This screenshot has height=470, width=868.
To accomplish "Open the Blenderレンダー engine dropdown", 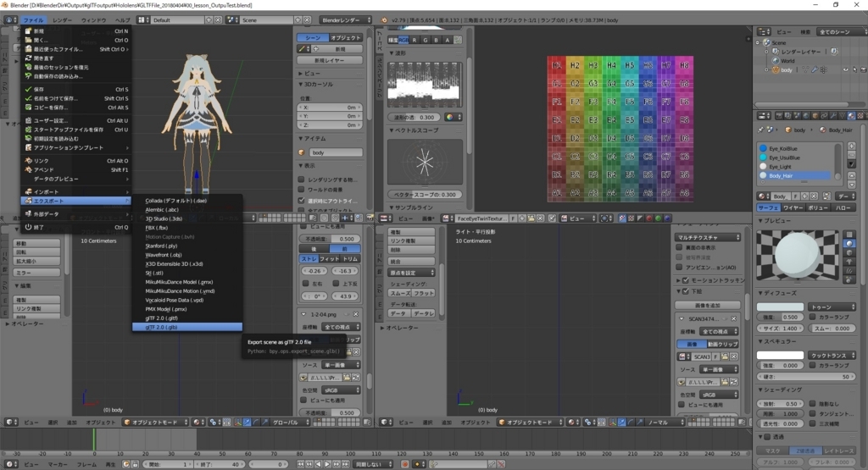I will point(346,20).
